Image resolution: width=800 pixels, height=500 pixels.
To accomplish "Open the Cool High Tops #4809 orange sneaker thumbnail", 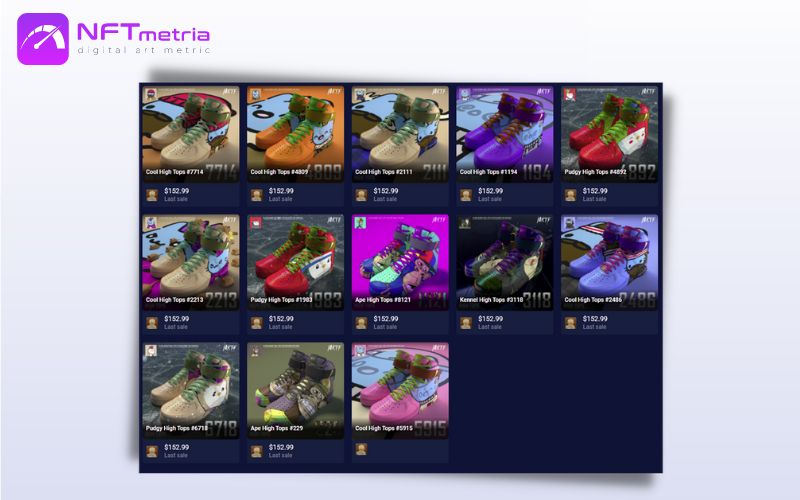I will [295, 134].
